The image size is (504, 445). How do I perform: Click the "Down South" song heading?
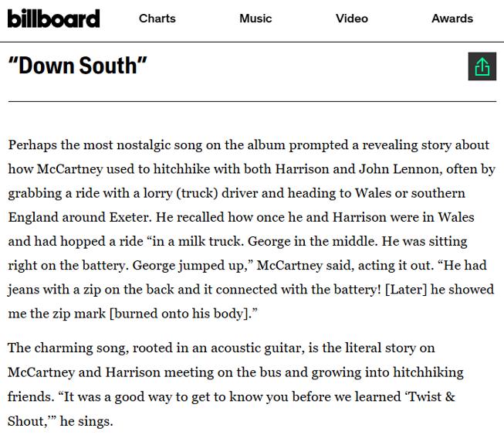77,66
